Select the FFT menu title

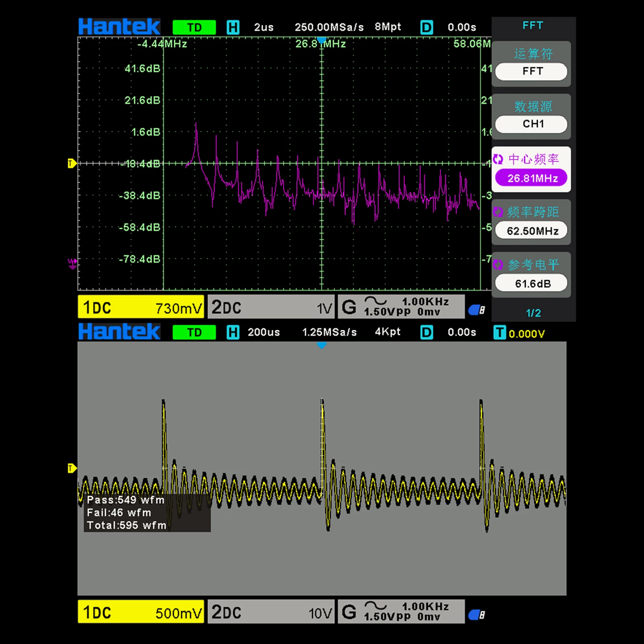click(533, 26)
